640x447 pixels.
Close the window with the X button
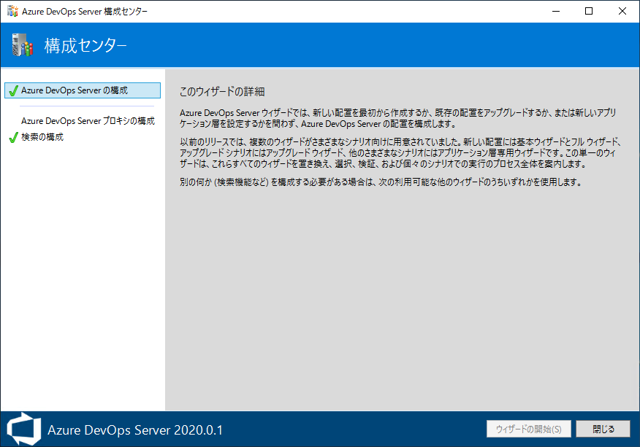622,11
